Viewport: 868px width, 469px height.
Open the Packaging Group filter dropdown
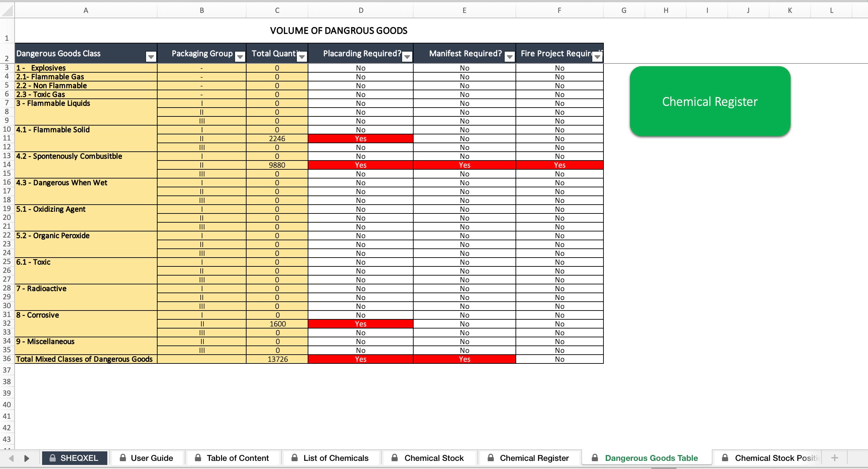coord(240,57)
